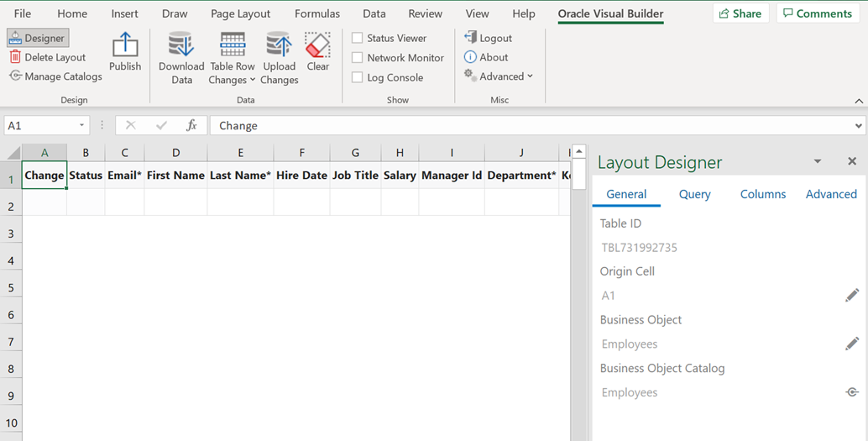Open the Page Layout tab
This screenshot has height=441, width=868.
click(240, 13)
